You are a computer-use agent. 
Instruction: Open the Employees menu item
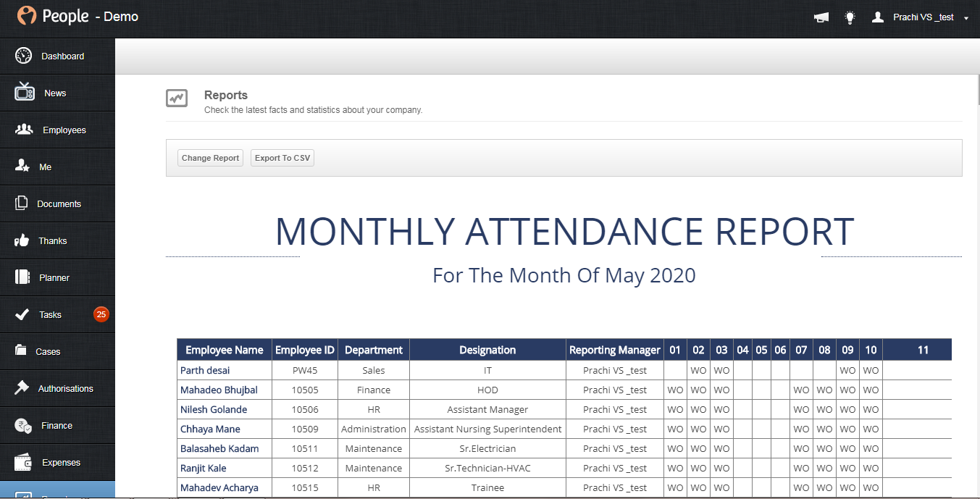click(x=57, y=130)
